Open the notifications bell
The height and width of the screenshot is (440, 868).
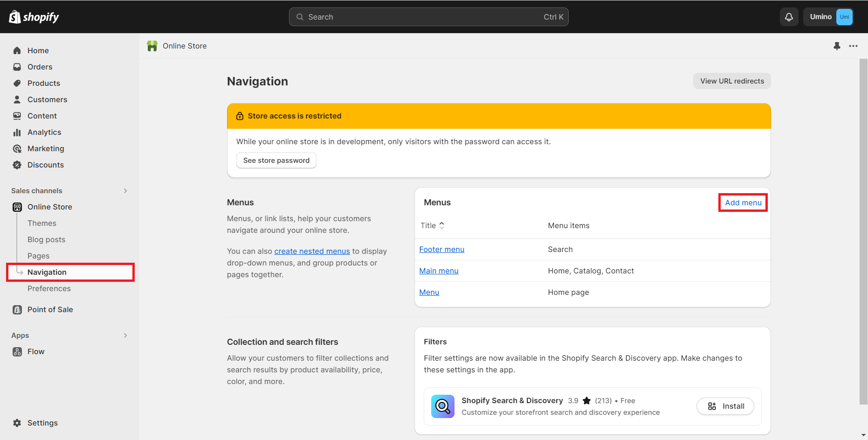coord(789,17)
